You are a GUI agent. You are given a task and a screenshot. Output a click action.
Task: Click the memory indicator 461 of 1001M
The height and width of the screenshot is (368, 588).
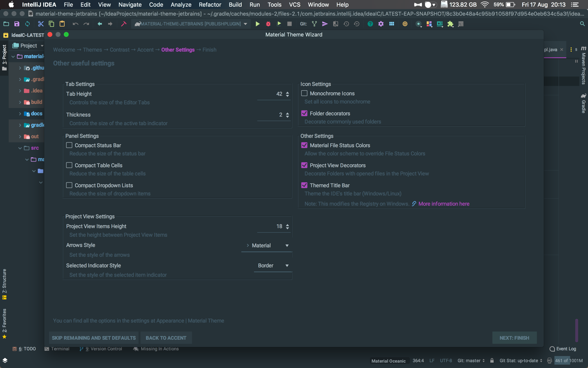pyautogui.click(x=569, y=361)
